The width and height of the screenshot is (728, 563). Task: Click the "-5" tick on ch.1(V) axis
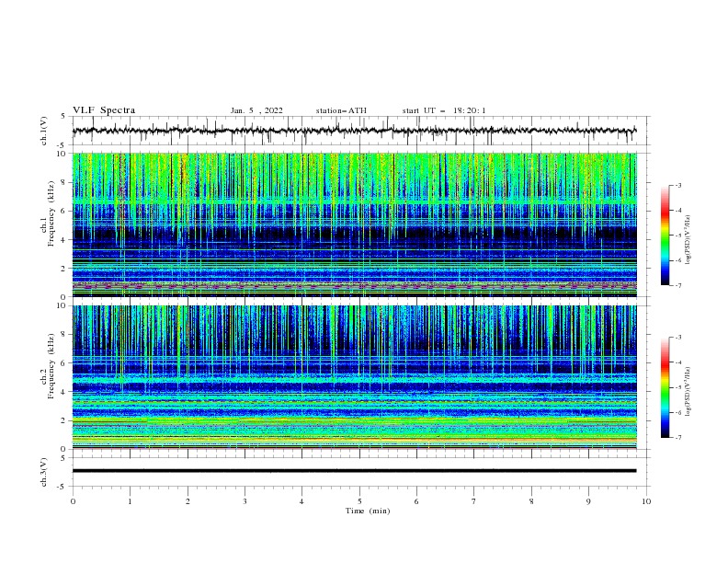(x=63, y=145)
